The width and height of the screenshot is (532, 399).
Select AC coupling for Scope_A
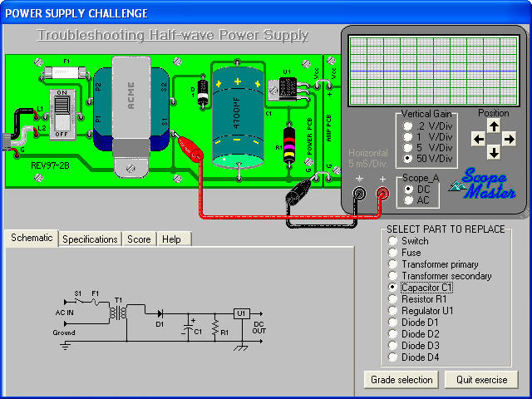click(x=417, y=200)
